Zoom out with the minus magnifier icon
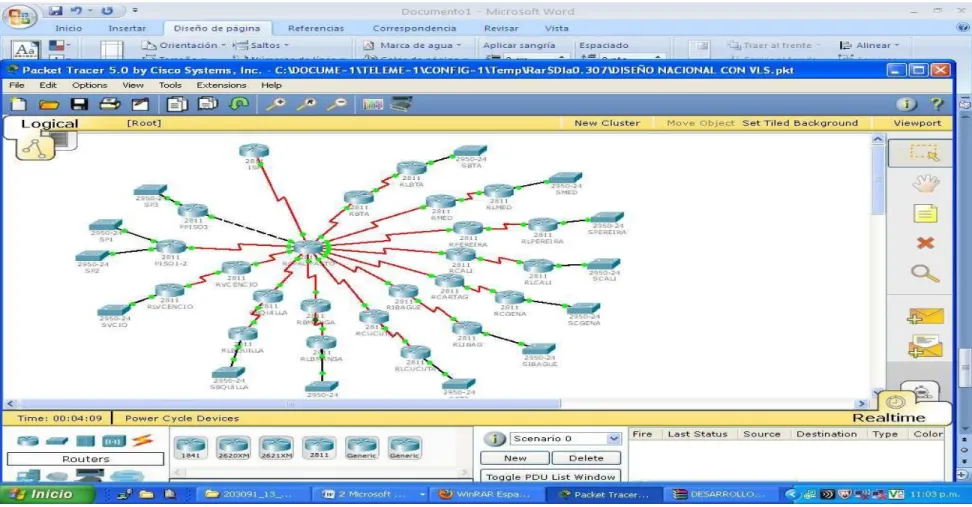Screen dimensions: 972x507 point(337,104)
